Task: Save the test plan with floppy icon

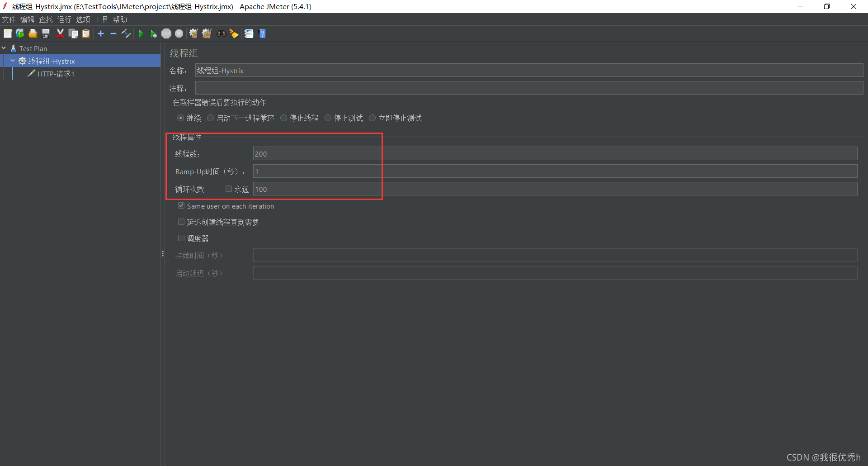Action: tap(45, 33)
